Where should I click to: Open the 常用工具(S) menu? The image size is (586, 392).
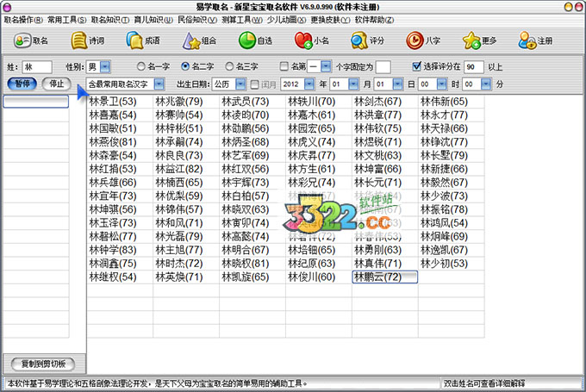click(67, 20)
